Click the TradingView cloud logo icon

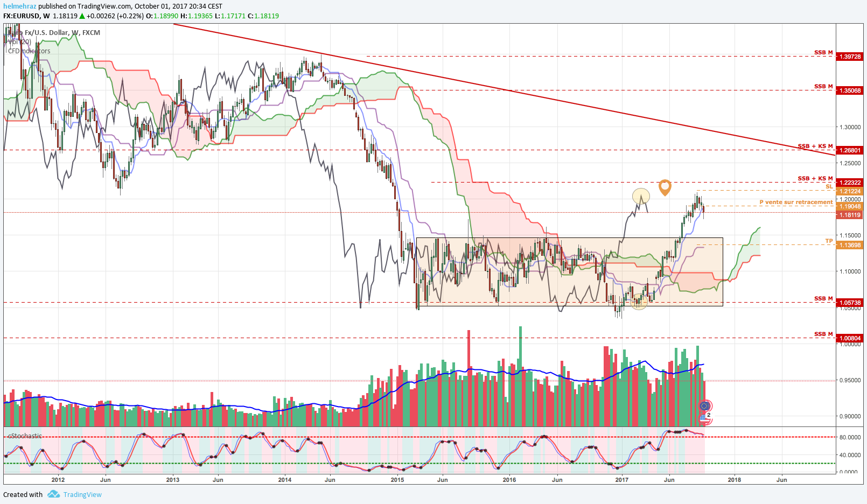click(x=53, y=494)
